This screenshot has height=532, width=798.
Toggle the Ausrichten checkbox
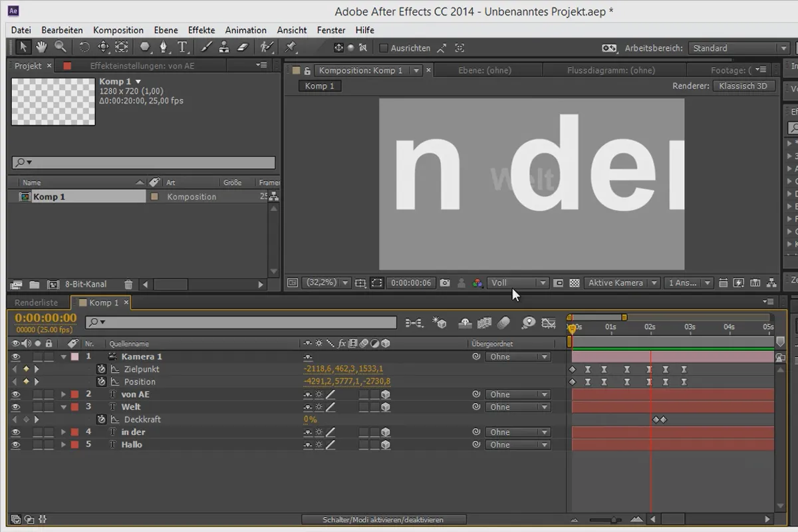pos(383,48)
